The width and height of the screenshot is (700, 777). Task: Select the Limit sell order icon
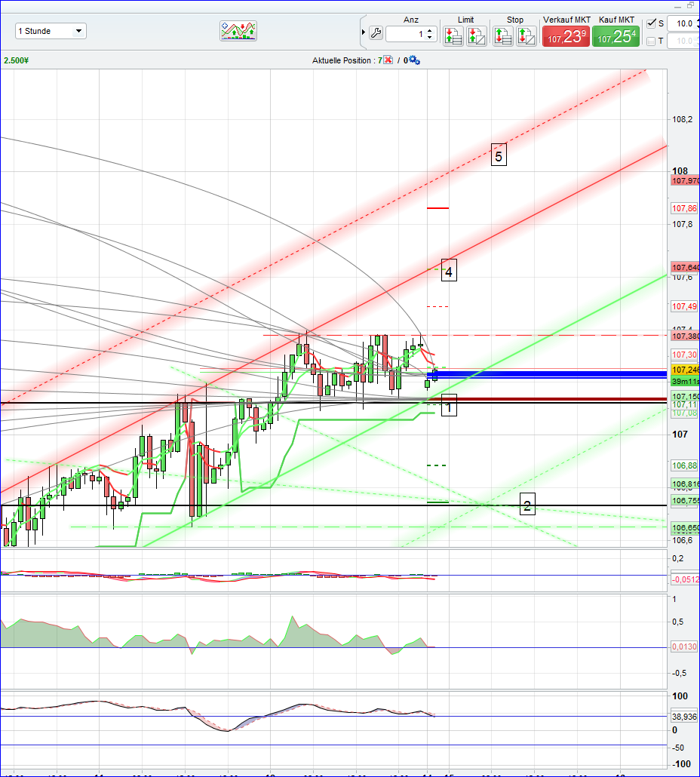pyautogui.click(x=453, y=35)
